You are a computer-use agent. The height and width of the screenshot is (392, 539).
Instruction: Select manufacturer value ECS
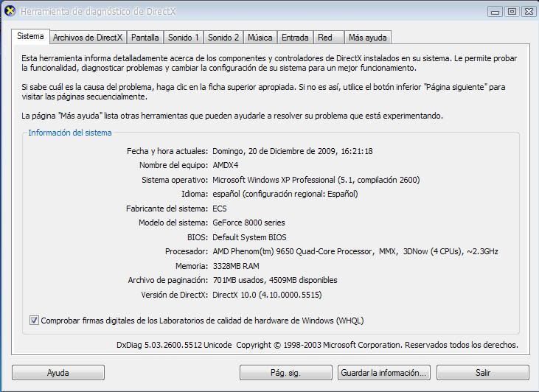(x=219, y=209)
